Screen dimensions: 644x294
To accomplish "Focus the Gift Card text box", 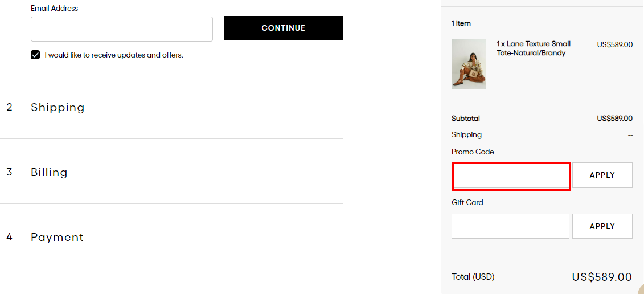I will [x=511, y=226].
